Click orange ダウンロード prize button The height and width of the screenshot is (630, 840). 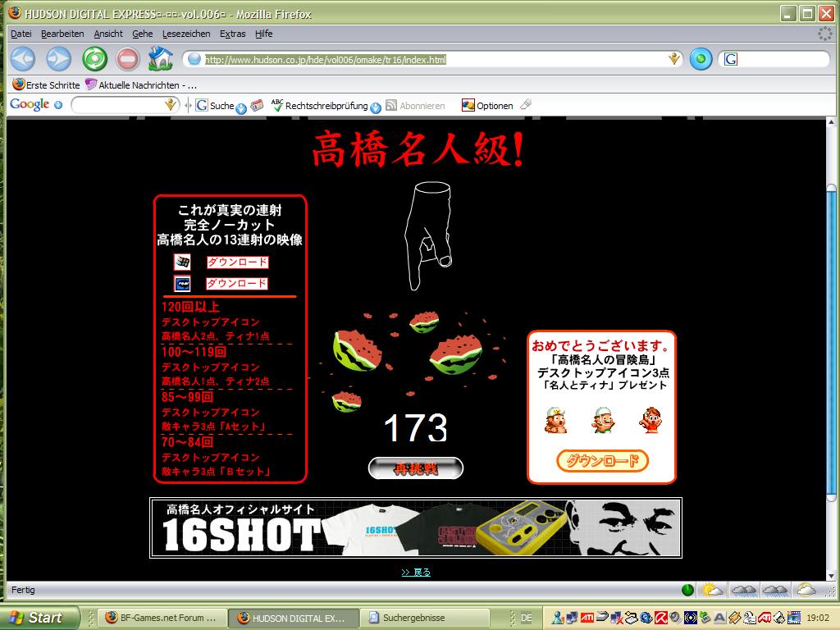(x=602, y=461)
